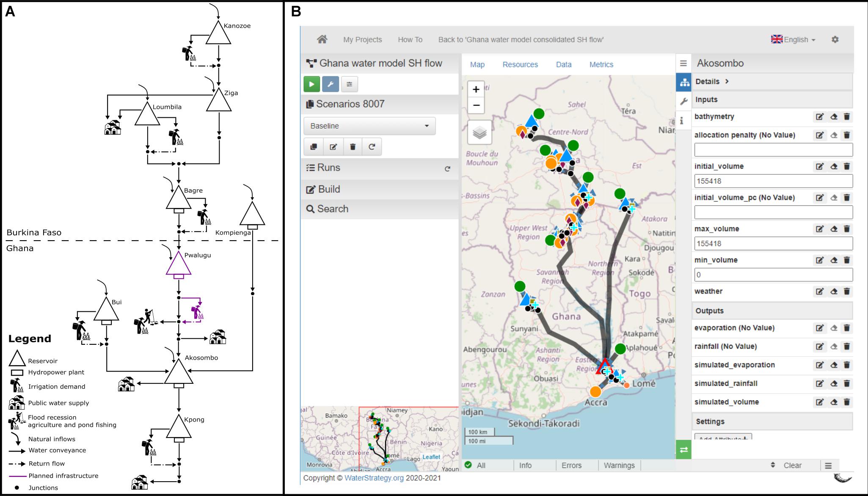Open the How To menu item
Screen dimensions: 868x496
(410, 39)
